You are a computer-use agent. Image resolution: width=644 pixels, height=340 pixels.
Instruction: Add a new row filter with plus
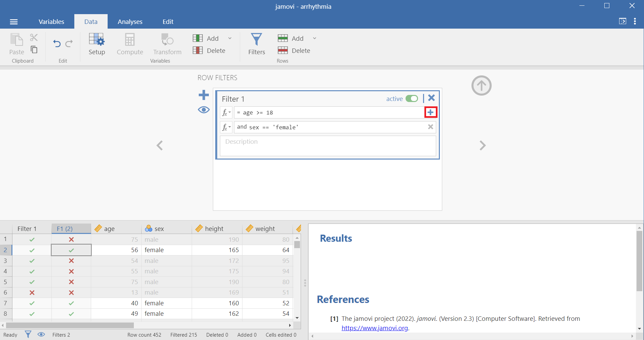click(203, 95)
